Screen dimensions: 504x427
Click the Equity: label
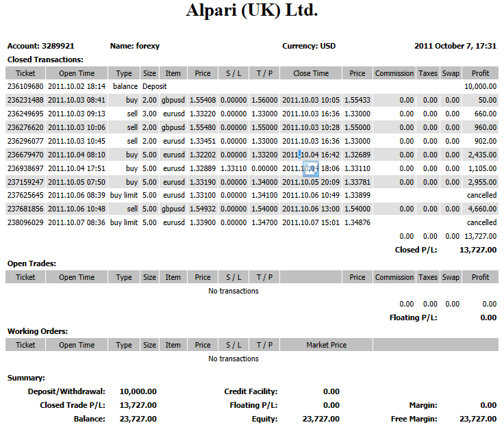tap(264, 419)
